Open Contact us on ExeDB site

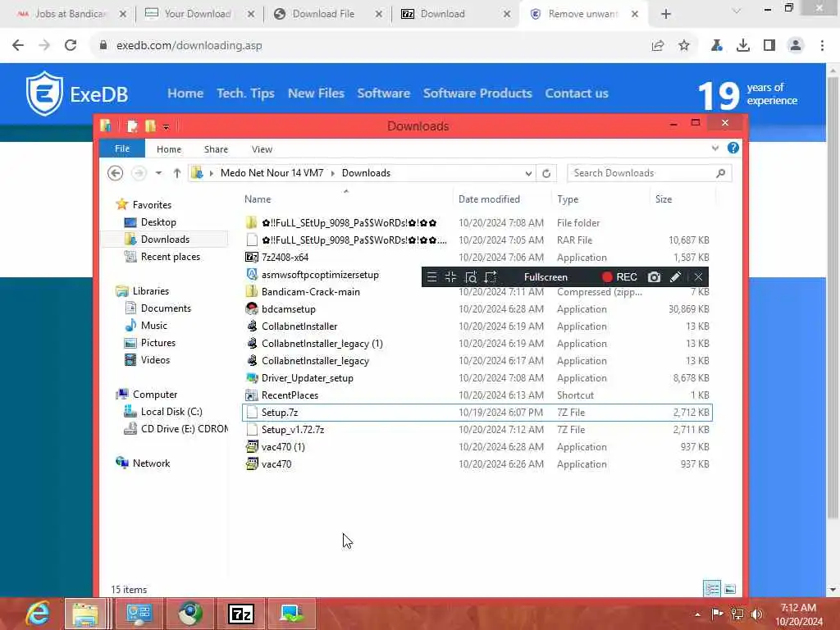point(577,94)
